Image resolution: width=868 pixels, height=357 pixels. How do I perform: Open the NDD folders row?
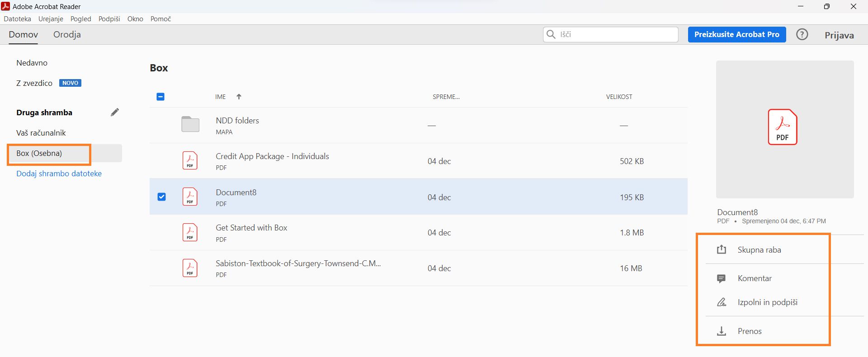click(419, 125)
